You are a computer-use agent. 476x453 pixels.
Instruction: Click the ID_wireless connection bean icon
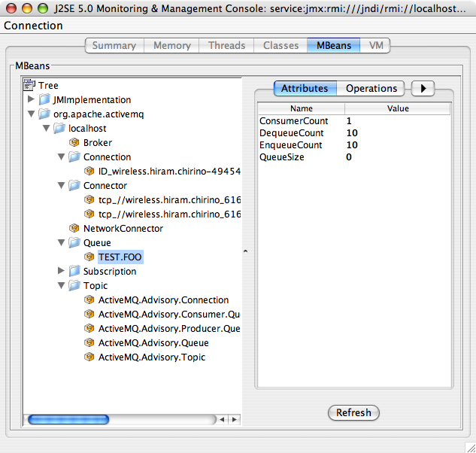pos(89,172)
